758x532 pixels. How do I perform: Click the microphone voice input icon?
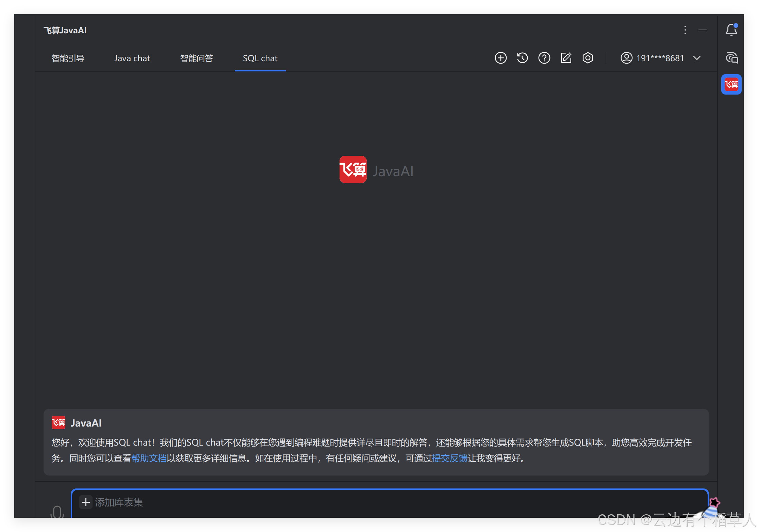[57, 512]
